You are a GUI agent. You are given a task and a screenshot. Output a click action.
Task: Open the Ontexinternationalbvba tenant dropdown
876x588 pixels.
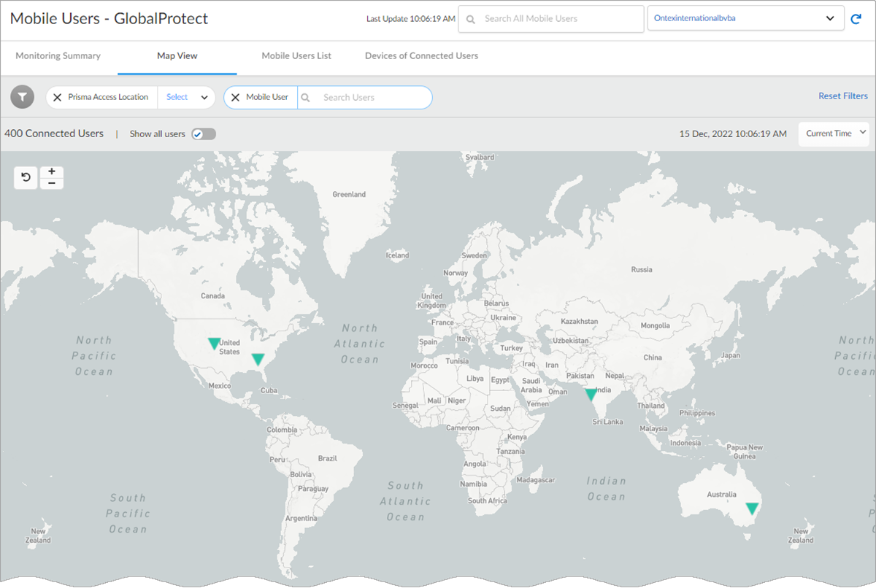(742, 19)
